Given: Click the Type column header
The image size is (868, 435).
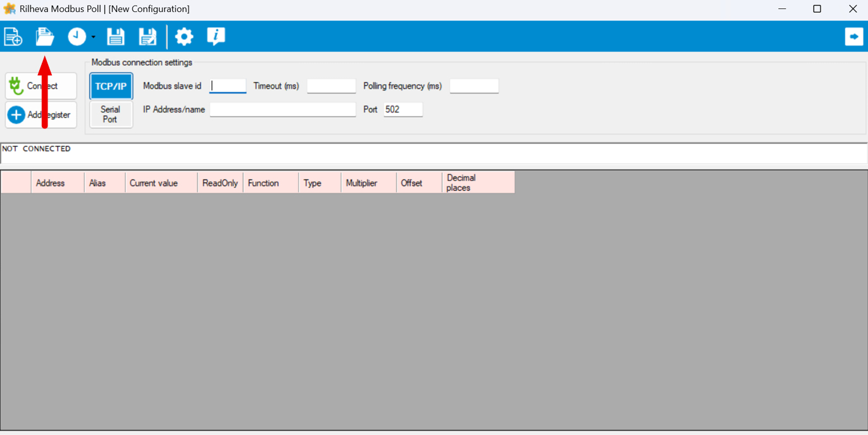Looking at the screenshot, I should (x=319, y=183).
